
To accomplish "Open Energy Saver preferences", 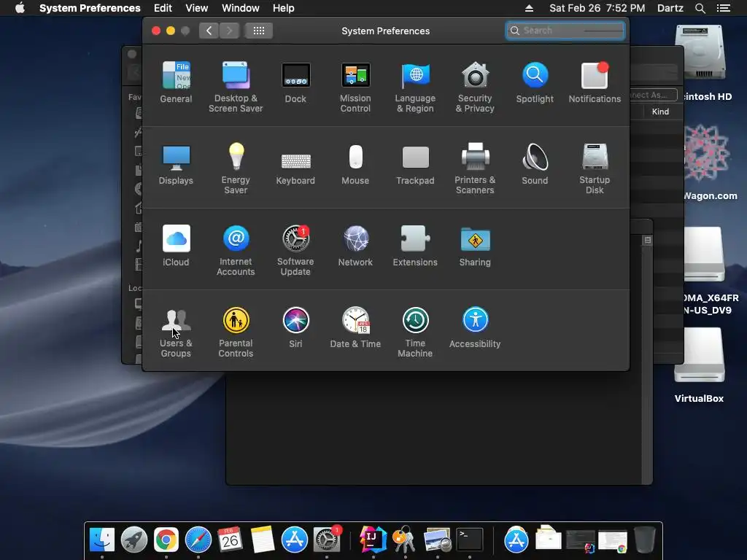I will pos(236,168).
